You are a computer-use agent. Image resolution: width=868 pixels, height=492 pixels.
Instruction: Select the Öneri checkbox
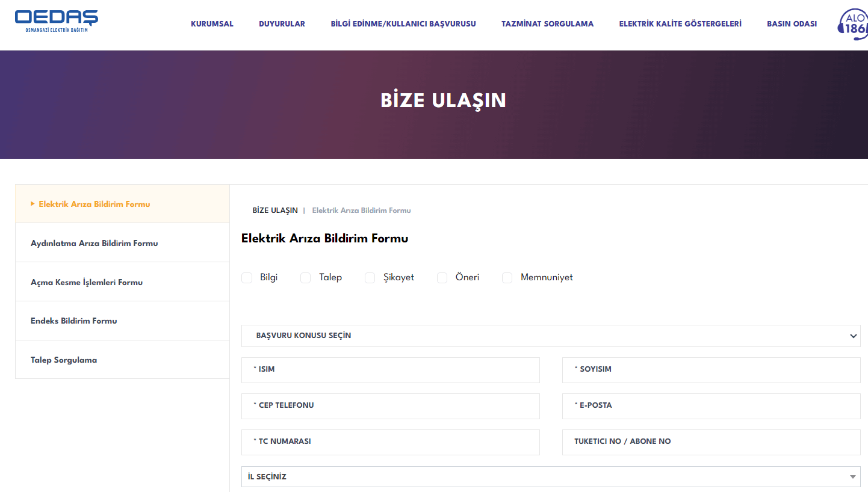(x=442, y=277)
